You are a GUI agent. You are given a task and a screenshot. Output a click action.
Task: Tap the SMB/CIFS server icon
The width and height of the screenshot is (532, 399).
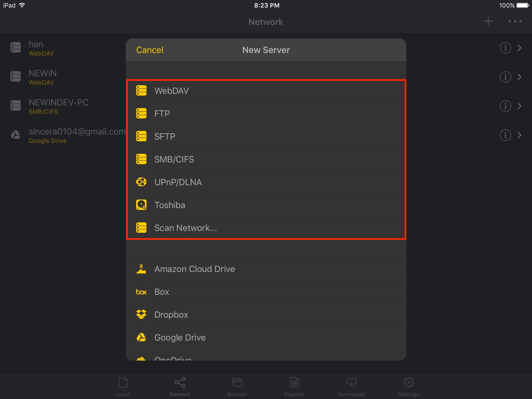pos(141,159)
